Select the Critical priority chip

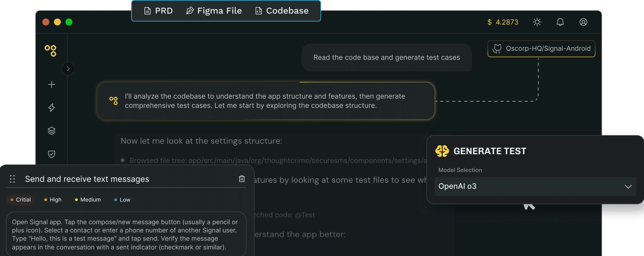[x=21, y=199]
